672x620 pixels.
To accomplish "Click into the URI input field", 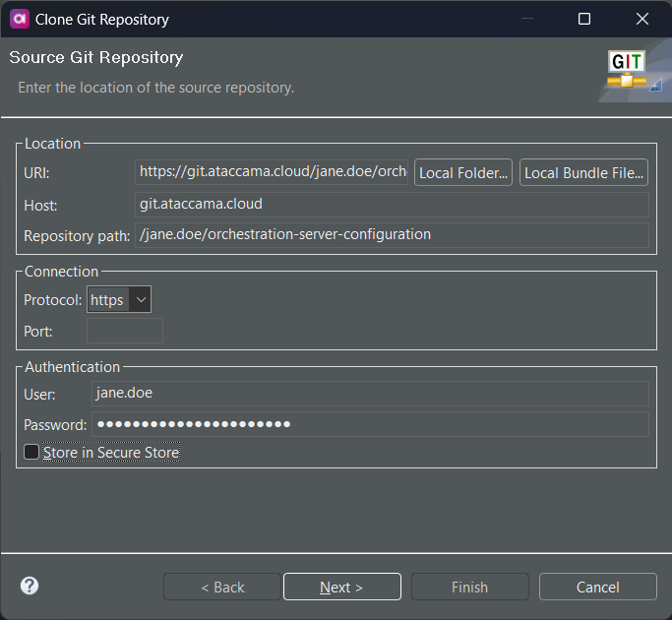I will (272, 172).
